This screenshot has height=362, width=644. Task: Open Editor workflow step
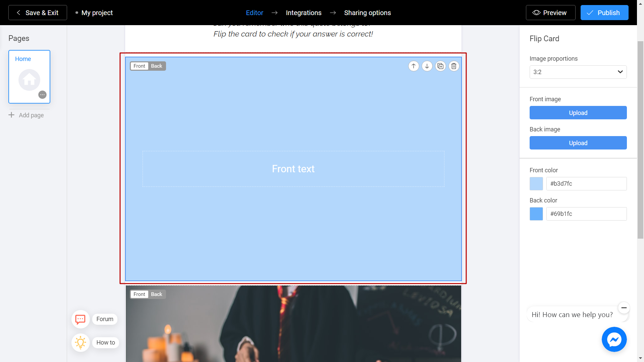(x=254, y=12)
